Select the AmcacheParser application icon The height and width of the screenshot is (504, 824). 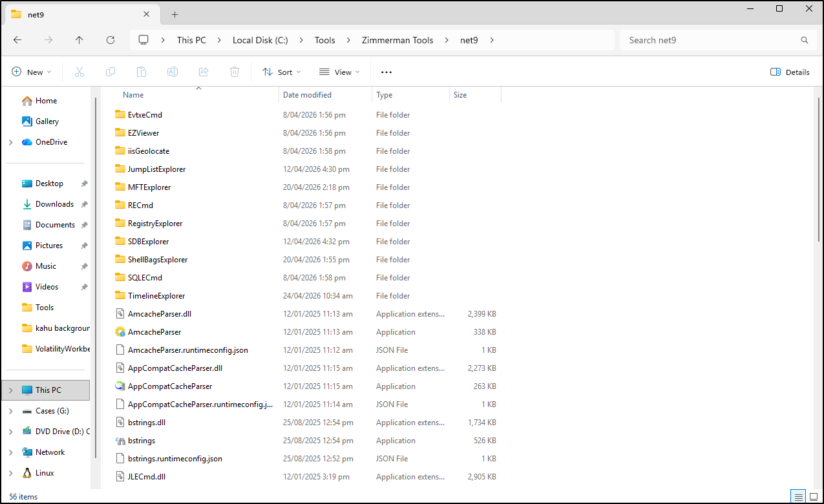(x=120, y=332)
